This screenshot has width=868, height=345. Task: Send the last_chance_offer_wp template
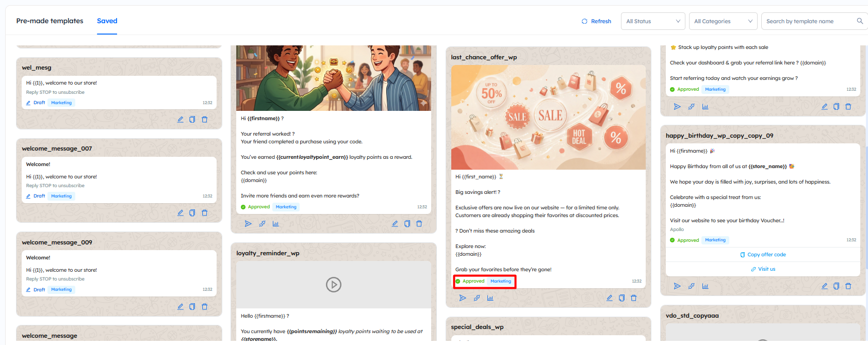coord(463,298)
